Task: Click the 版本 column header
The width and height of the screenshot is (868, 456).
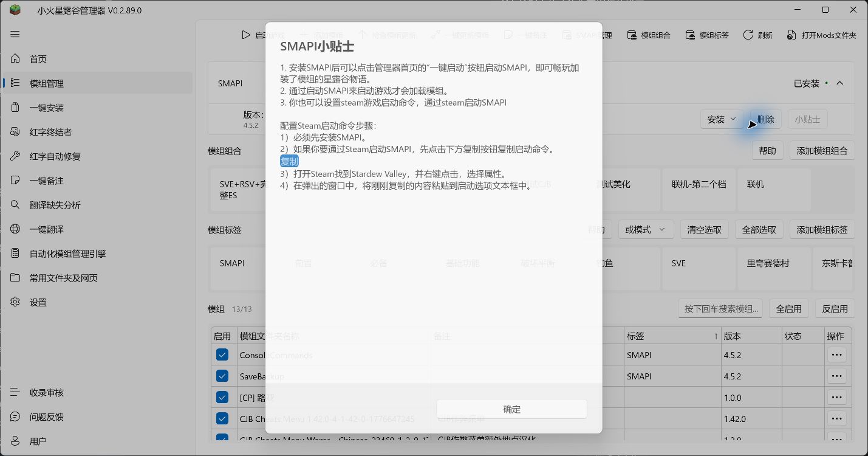Action: pyautogui.click(x=751, y=336)
